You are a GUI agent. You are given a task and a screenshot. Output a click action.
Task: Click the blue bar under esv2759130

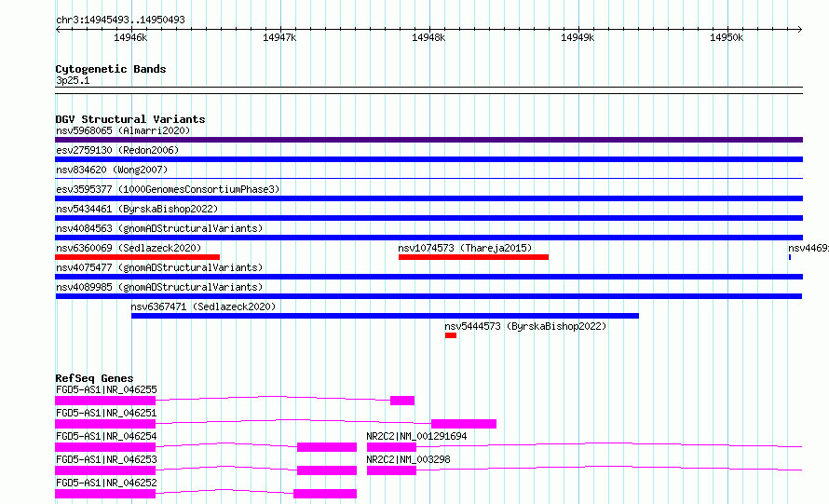click(428, 159)
